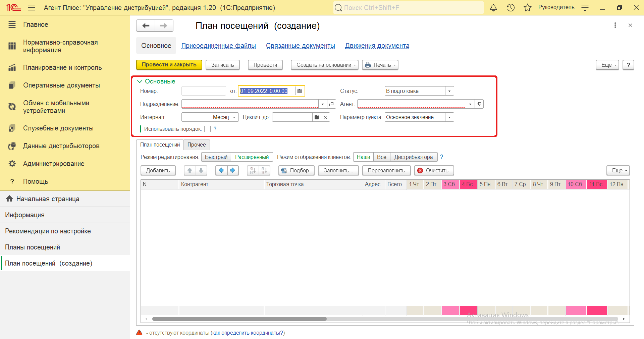Select Быстрый editing mode
This screenshot has height=339, width=644.
coord(216,157)
